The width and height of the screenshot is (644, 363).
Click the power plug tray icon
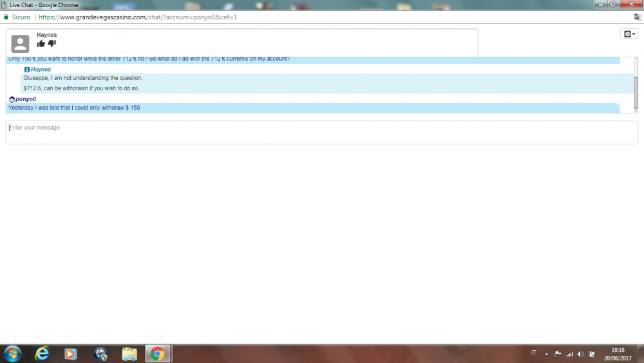pos(592,353)
